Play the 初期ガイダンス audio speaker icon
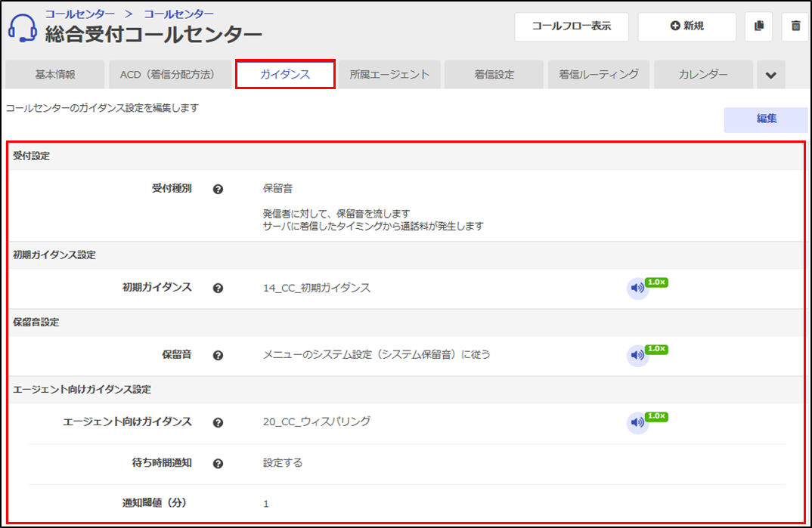812x528 pixels. pos(637,289)
